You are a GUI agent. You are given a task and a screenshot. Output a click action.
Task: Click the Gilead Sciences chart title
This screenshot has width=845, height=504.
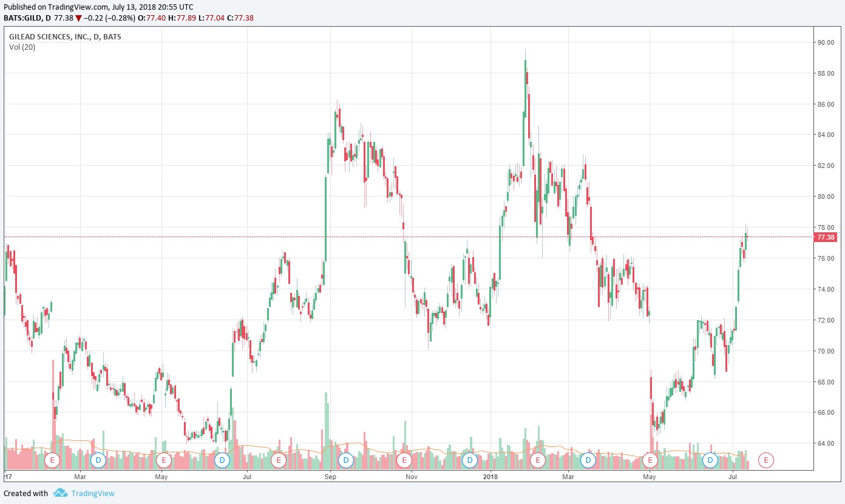[65, 37]
